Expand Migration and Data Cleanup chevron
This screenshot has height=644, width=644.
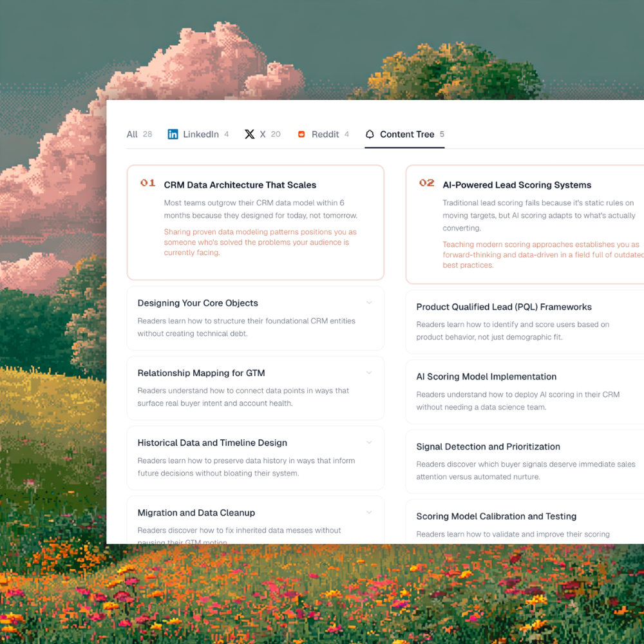coord(369,512)
